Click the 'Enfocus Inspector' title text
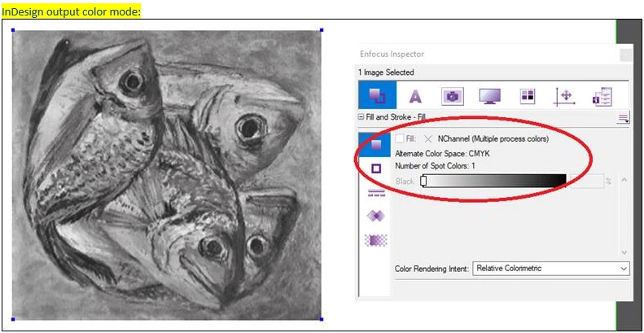644x333 pixels. 392,55
